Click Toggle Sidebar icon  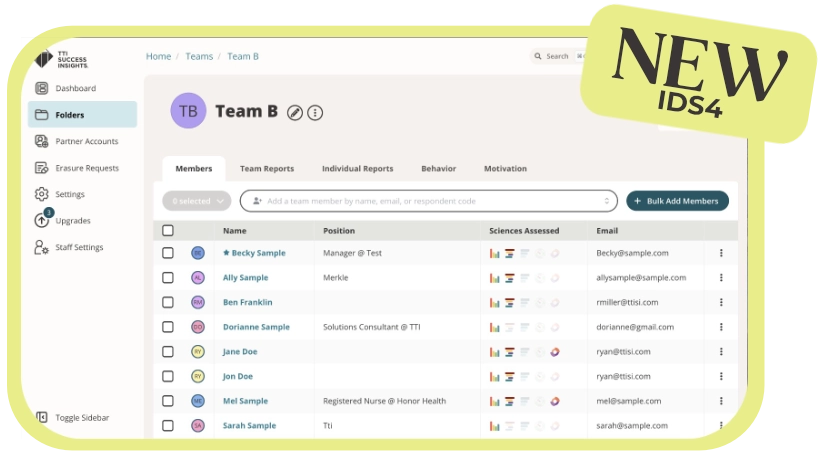click(x=41, y=417)
